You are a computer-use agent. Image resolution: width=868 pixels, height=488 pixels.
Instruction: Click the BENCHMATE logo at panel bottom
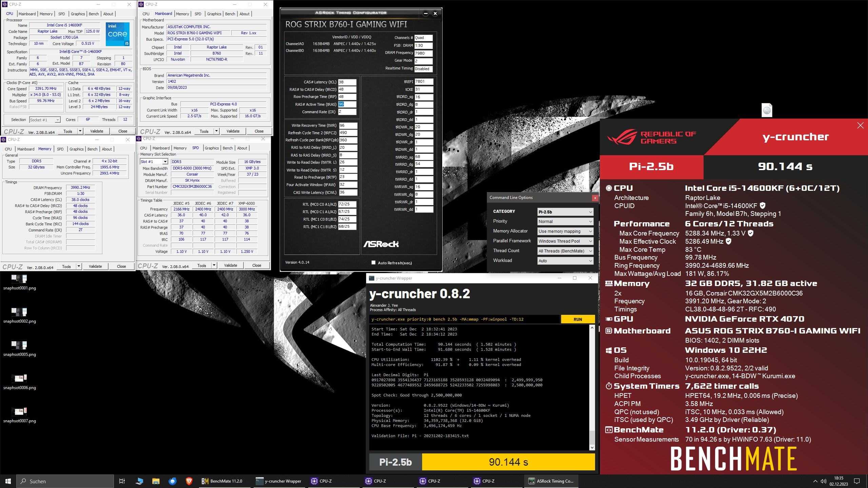tap(733, 459)
